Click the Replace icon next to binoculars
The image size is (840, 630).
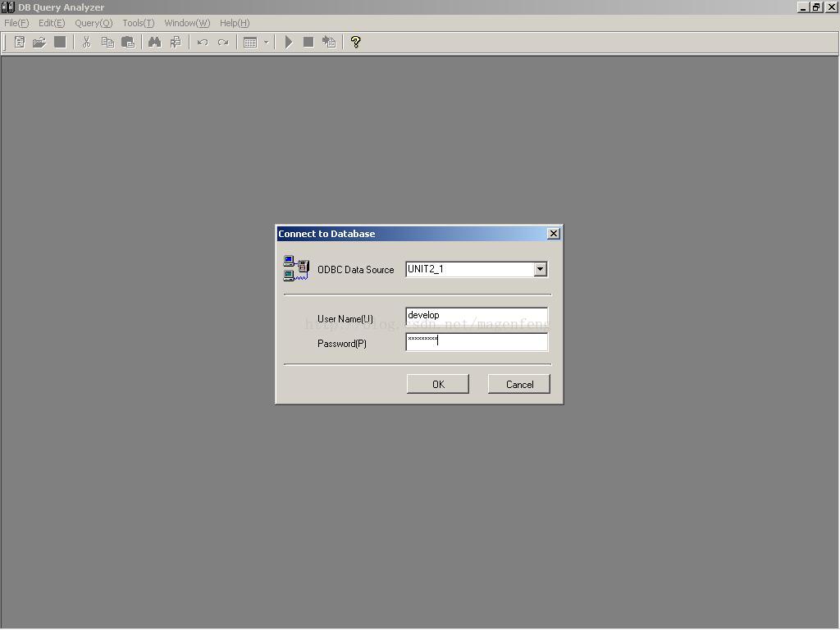pos(176,42)
